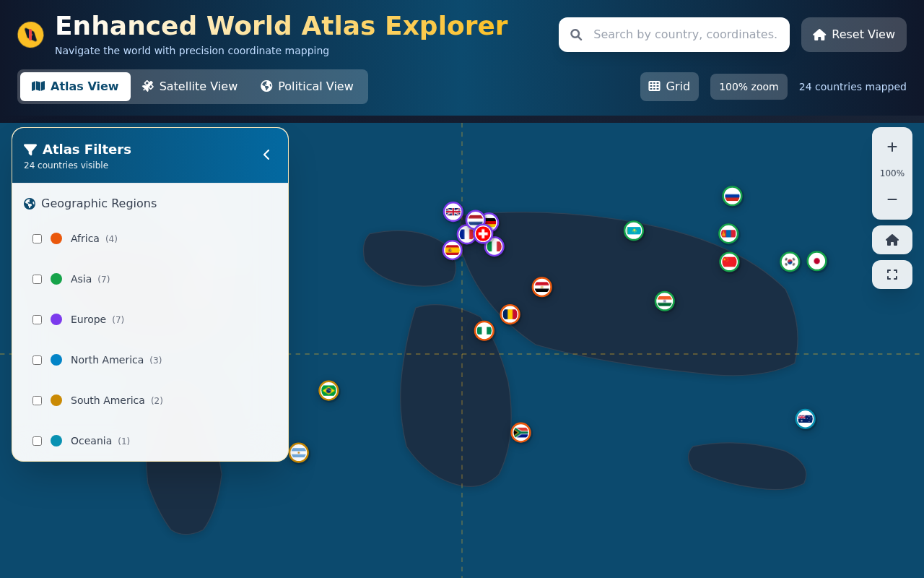Switch to Satellite View
This screenshot has width=924, height=578.
(190, 86)
